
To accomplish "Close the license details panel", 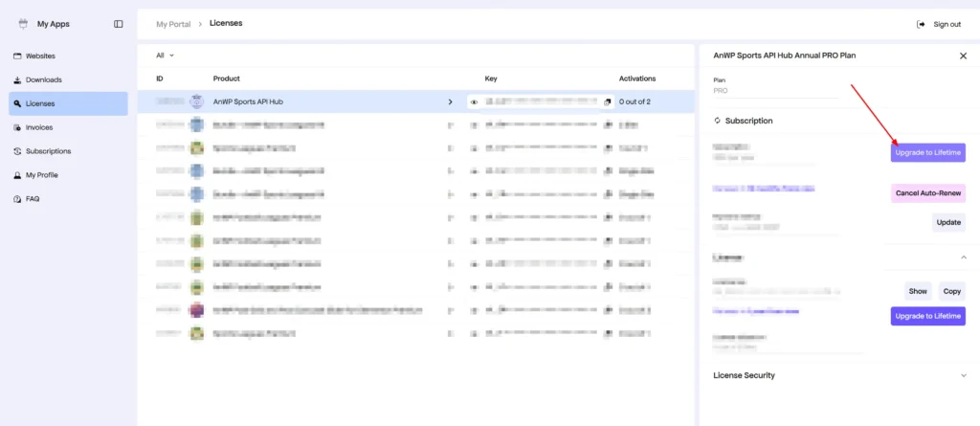I will coord(963,56).
